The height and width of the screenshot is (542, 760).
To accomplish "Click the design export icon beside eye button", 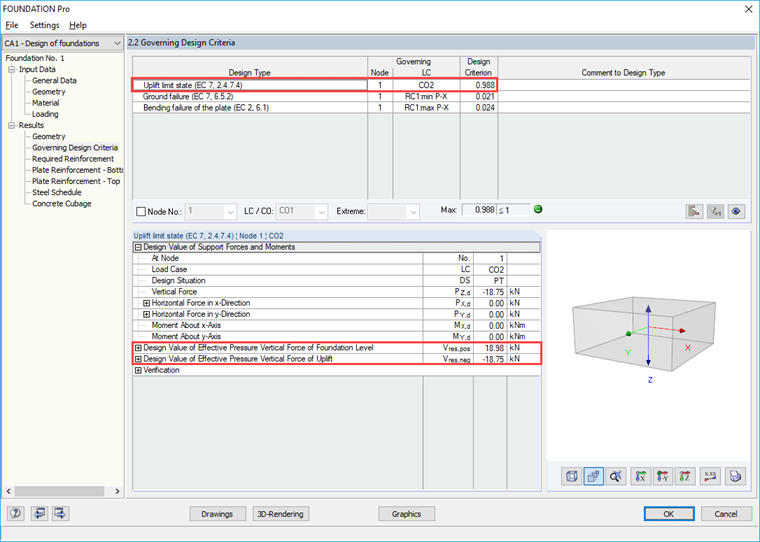I will coord(694,211).
